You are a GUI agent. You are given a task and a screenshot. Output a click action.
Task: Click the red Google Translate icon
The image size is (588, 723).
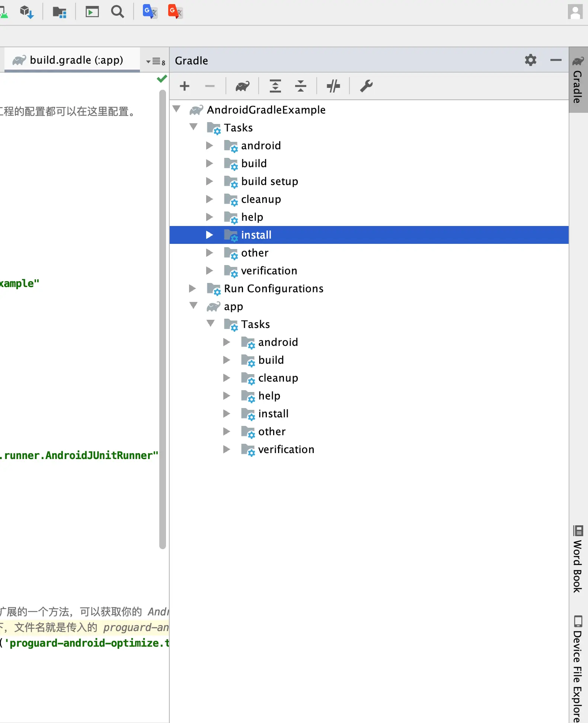coord(175,12)
